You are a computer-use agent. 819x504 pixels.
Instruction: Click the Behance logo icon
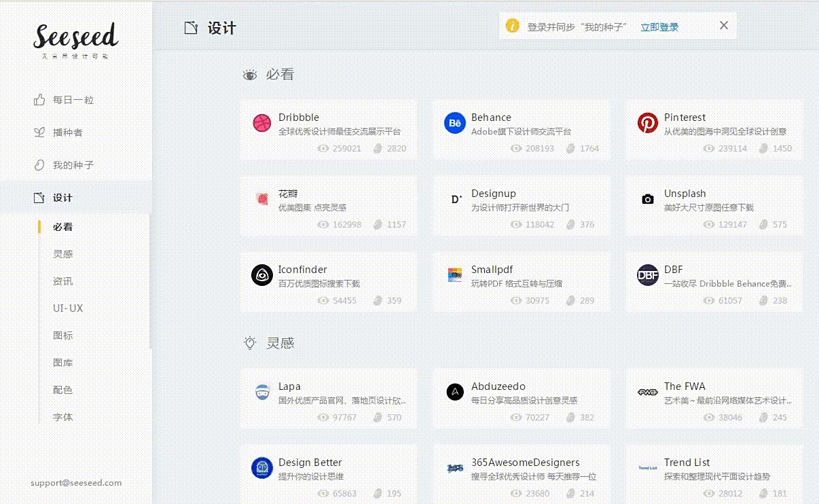[x=455, y=123]
